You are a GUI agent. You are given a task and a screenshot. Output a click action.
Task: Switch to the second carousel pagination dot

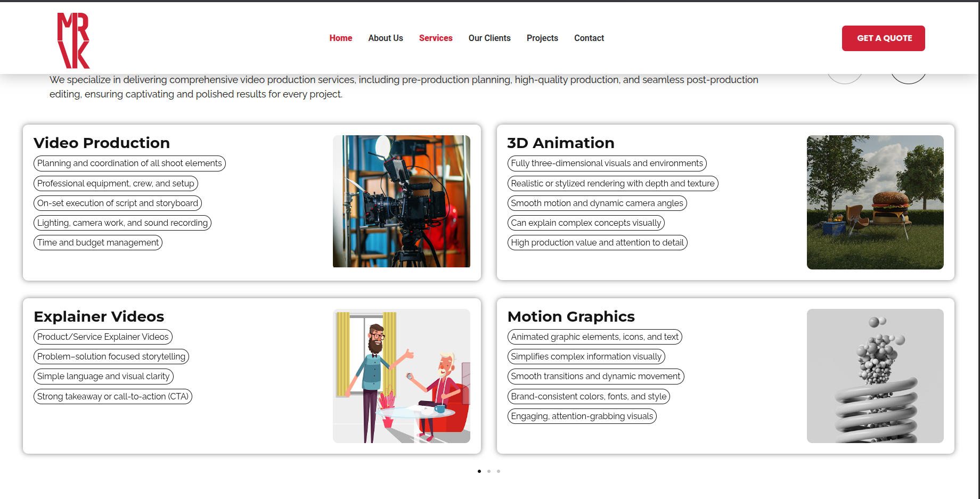pos(489,471)
